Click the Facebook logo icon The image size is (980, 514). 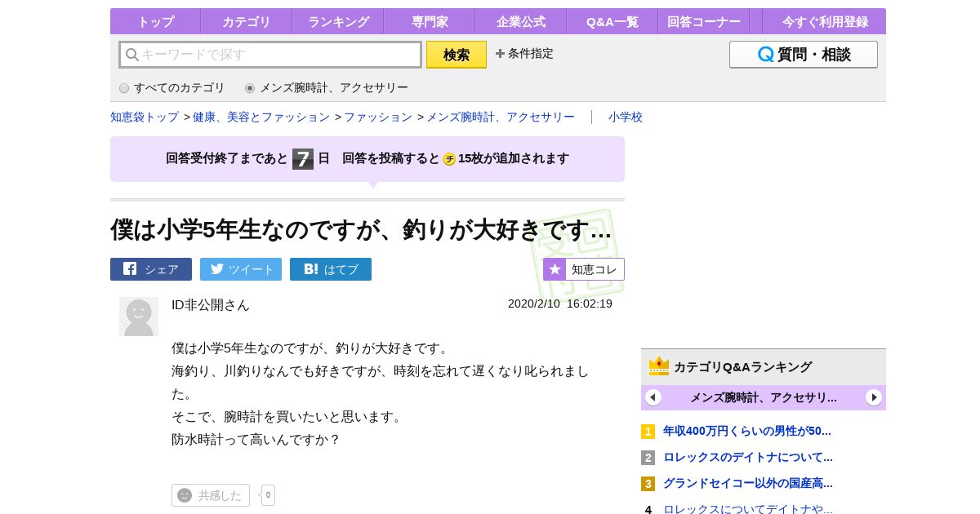pyautogui.click(x=130, y=268)
